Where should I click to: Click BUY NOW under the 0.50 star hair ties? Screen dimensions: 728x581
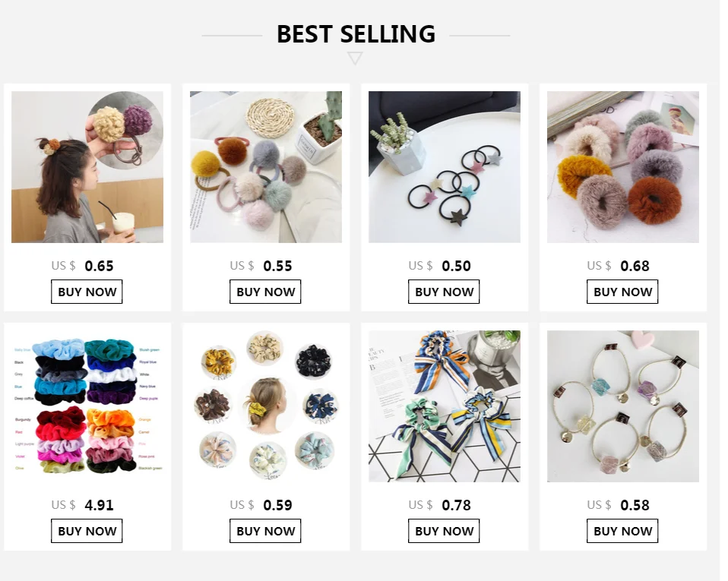pyautogui.click(x=444, y=292)
